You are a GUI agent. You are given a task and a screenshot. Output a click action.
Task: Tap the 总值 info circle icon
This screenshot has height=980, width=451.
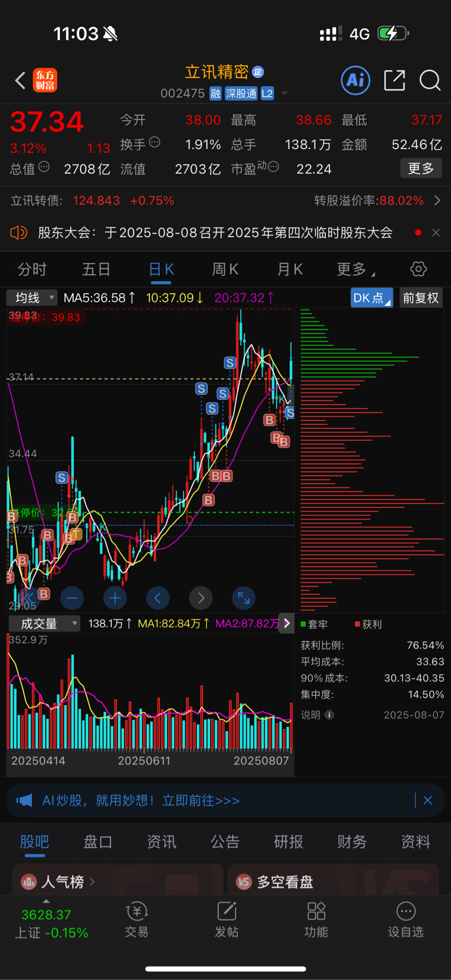point(43,167)
